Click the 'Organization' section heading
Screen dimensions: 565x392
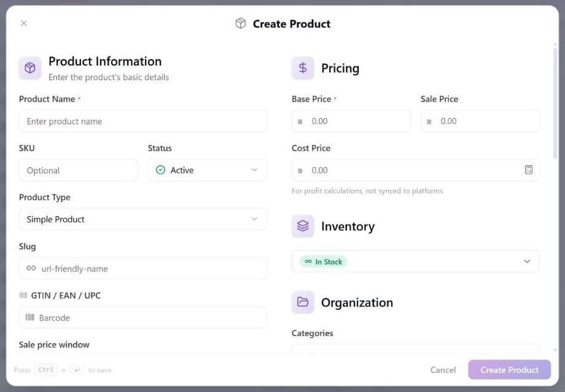357,302
